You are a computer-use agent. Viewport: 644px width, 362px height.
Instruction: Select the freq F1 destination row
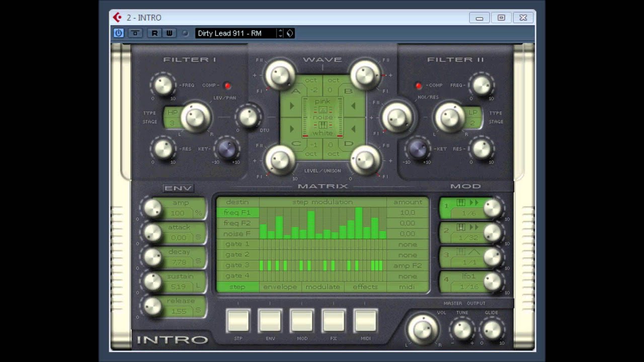pyautogui.click(x=237, y=213)
